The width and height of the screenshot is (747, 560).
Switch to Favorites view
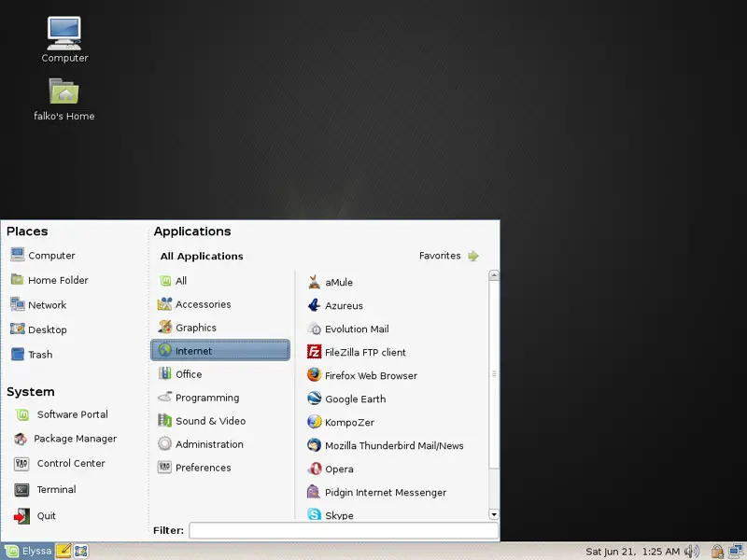click(x=449, y=256)
